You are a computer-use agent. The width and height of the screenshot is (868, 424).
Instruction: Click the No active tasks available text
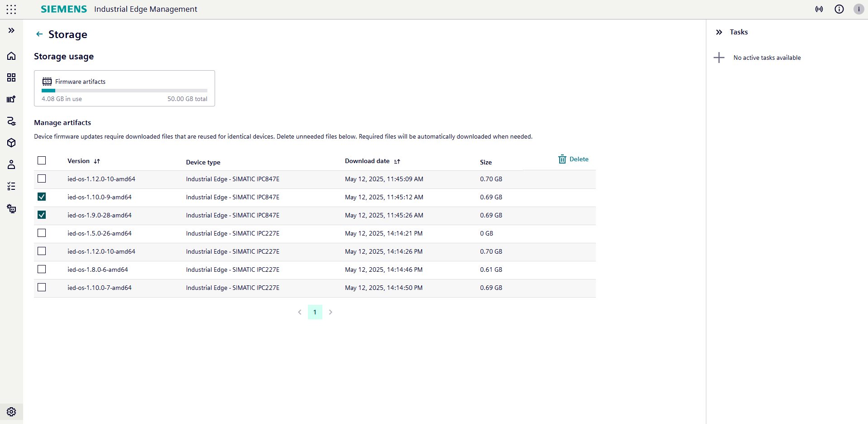tap(767, 58)
